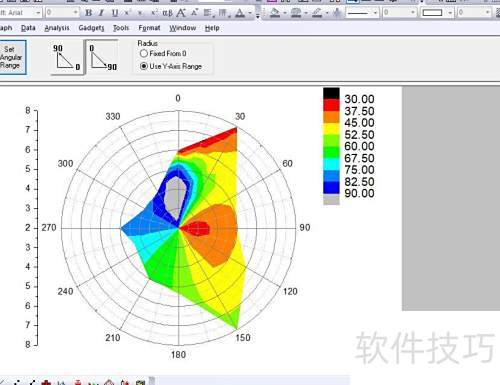Select the 90-to-0 angular direction icon
Viewport: 500px width, 385px height.
click(67, 57)
